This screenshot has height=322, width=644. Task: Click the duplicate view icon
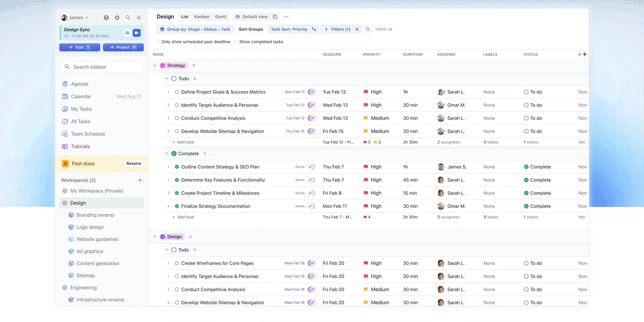[x=275, y=17]
